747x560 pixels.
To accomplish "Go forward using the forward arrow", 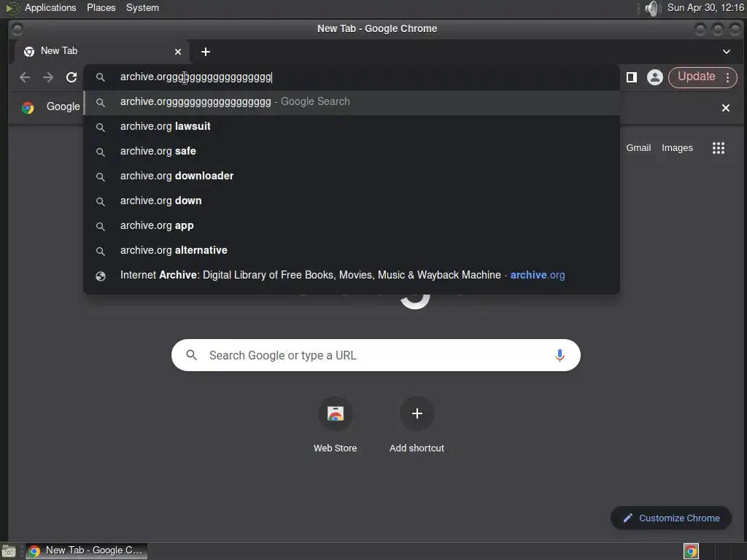I will (x=48, y=77).
